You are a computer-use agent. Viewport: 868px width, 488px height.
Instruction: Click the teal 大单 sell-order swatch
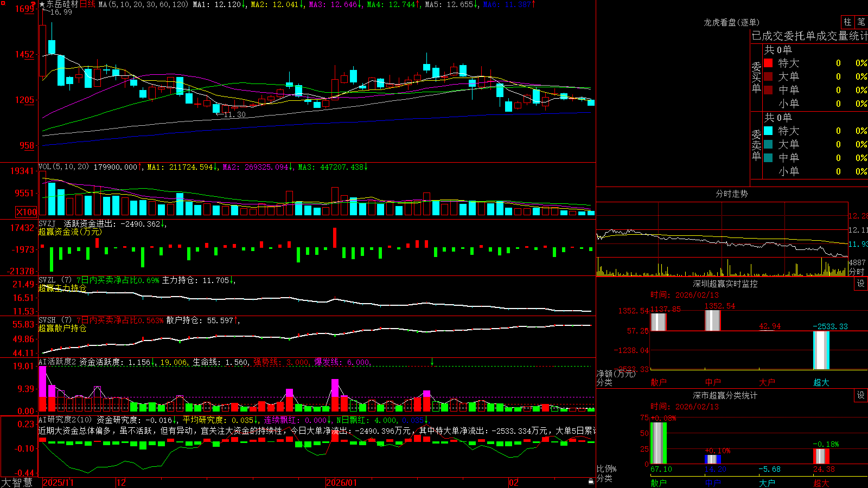[x=768, y=144]
